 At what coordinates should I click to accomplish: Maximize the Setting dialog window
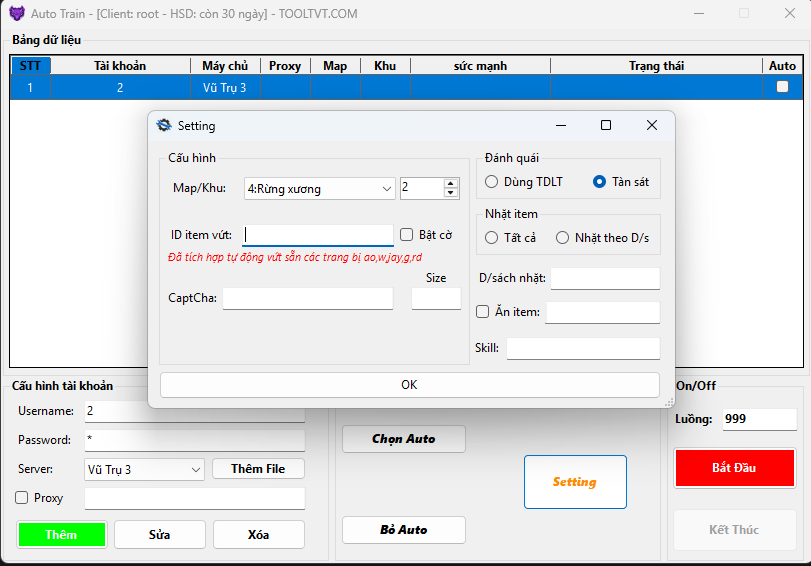(x=606, y=125)
